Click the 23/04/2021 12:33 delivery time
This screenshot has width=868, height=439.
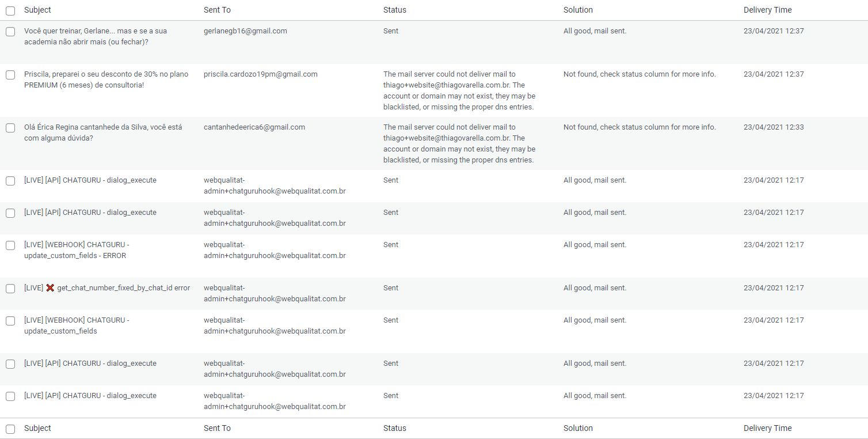[x=773, y=127]
